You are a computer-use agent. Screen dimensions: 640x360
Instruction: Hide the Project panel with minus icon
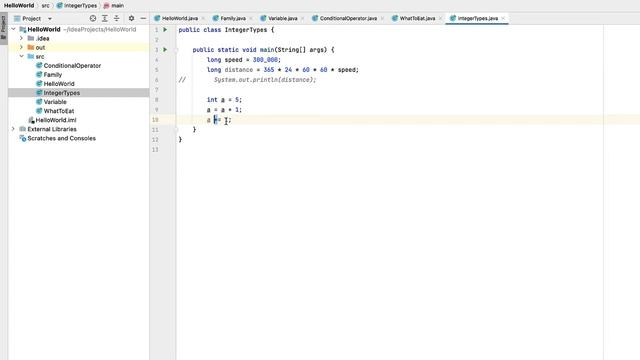point(143,18)
